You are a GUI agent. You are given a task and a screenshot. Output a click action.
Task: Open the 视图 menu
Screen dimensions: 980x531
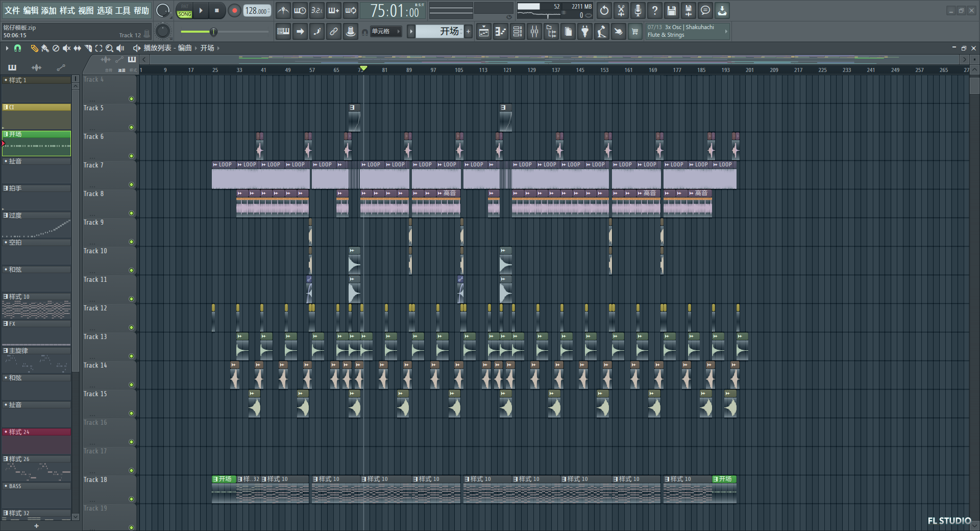tap(86, 10)
